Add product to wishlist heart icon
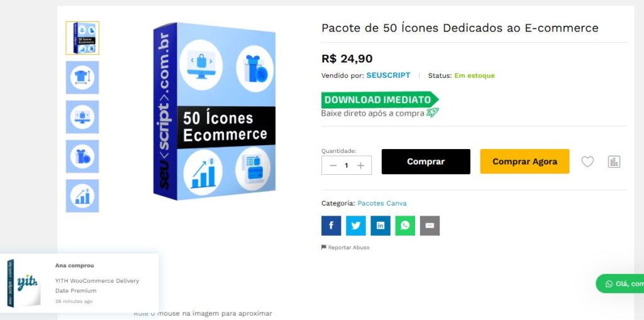This screenshot has width=644, height=320. 587,162
